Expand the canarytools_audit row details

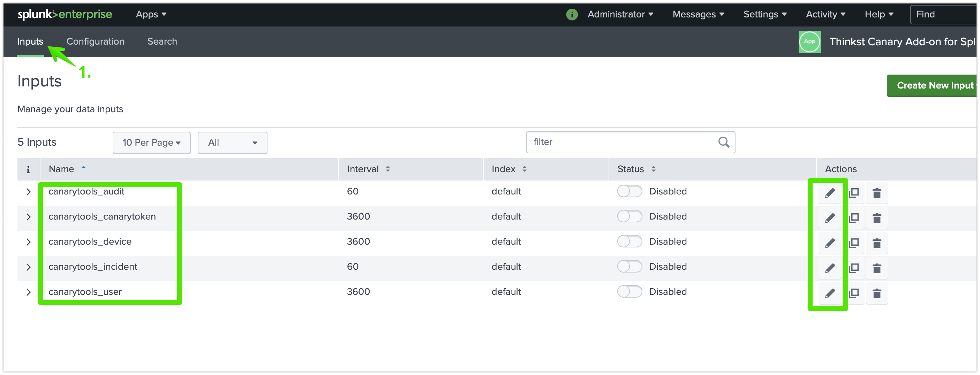(x=28, y=192)
